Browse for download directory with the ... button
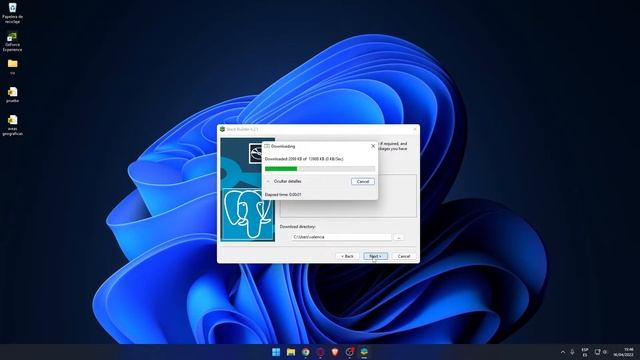The width and height of the screenshot is (640, 360). tap(399, 237)
